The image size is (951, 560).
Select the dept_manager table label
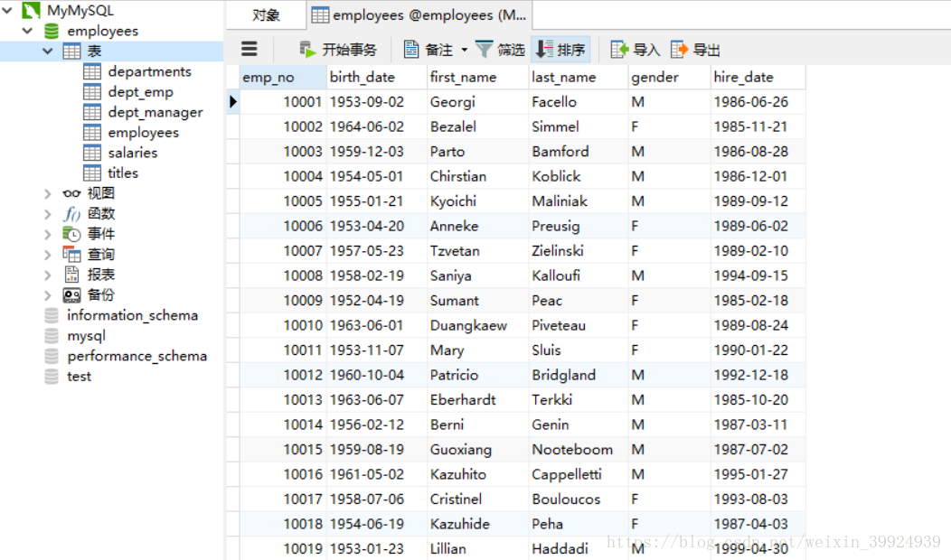click(155, 113)
